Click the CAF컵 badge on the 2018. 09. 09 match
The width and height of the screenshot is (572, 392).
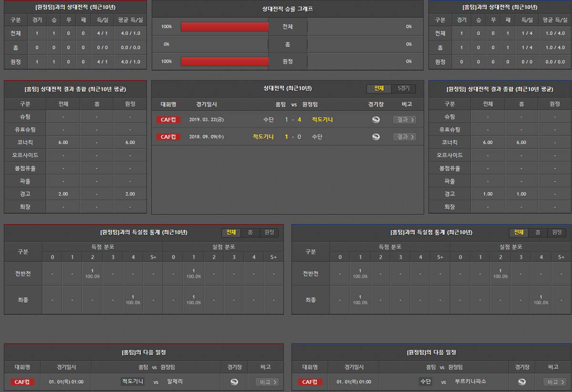click(168, 137)
